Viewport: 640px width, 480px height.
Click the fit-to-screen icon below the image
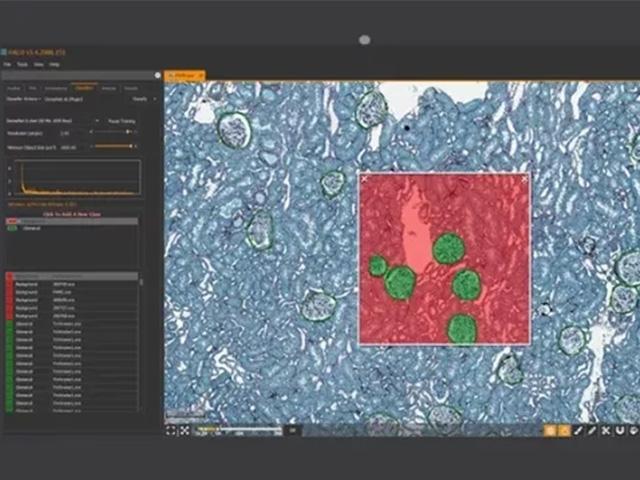(171, 431)
